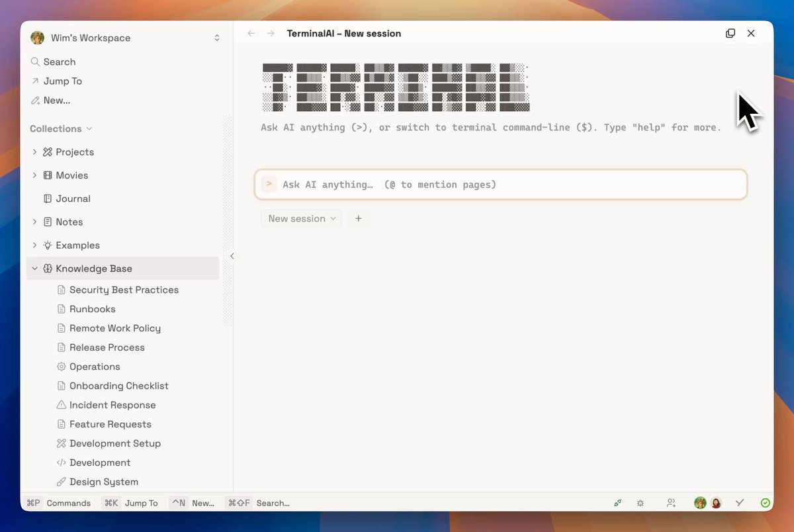The image size is (794, 532).
Task: Select the Journal collection
Action: (x=73, y=199)
